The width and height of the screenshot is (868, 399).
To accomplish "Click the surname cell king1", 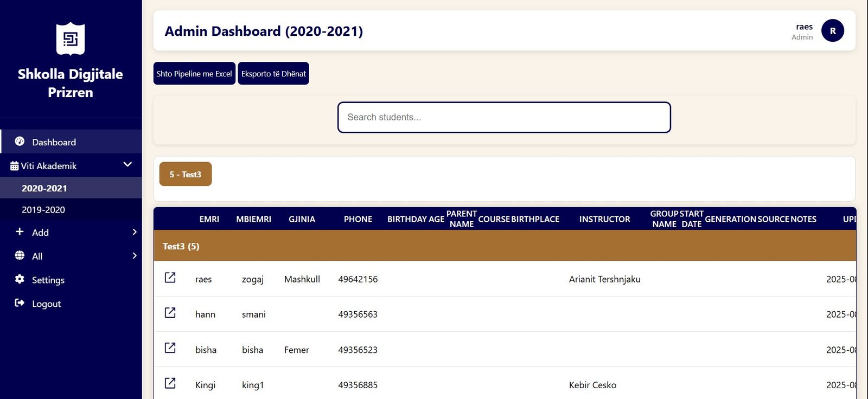I will point(253,385).
